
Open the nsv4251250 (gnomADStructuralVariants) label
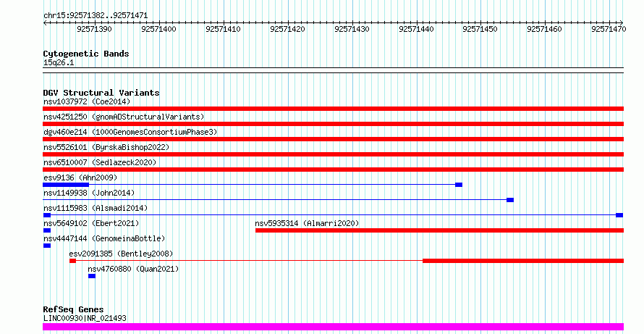pyautogui.click(x=124, y=117)
